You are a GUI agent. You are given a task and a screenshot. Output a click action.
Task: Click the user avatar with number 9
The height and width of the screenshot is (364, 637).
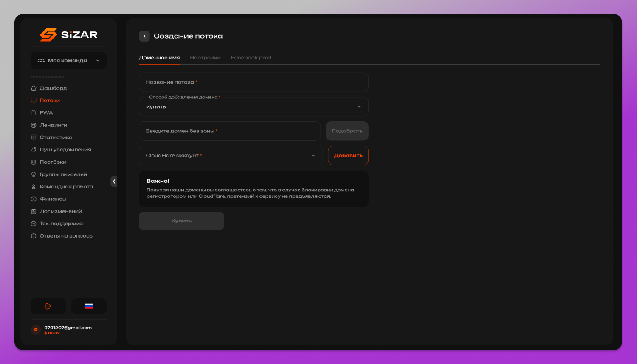coord(36,330)
